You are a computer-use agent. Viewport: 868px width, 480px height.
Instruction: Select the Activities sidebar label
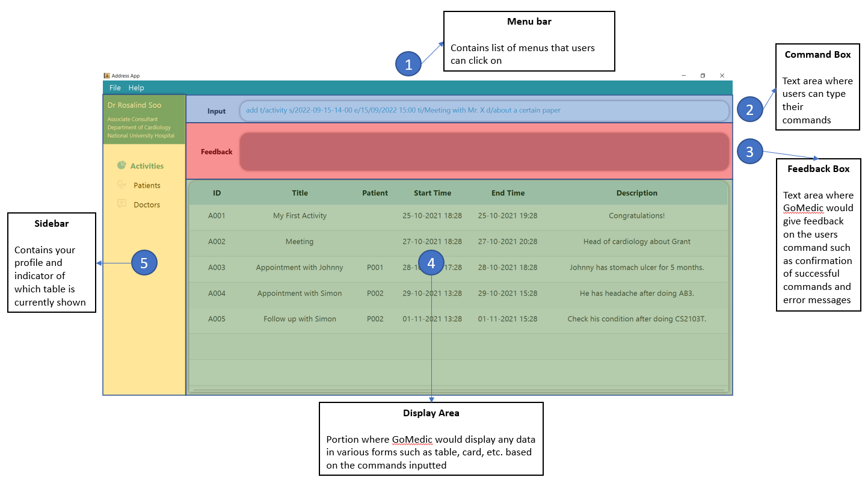pos(147,166)
